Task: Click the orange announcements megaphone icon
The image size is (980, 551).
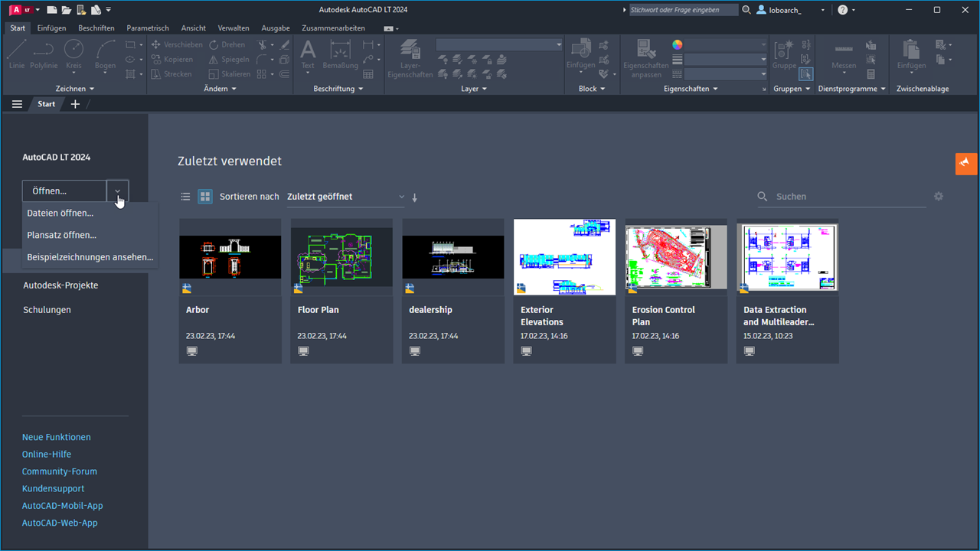Action: tap(966, 164)
